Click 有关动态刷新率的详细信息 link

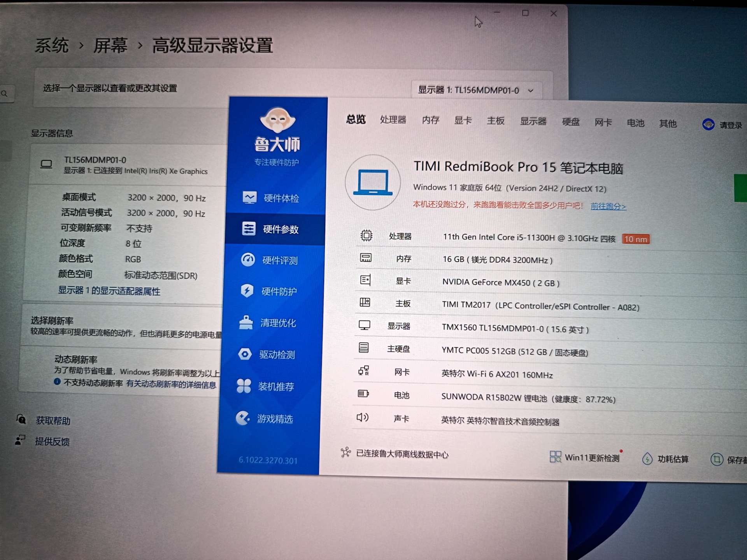pos(171,385)
